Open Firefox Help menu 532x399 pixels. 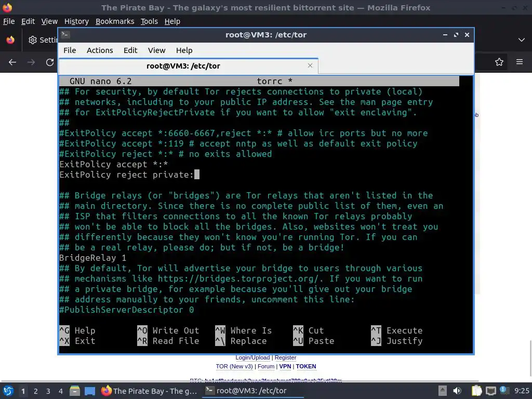(x=172, y=21)
